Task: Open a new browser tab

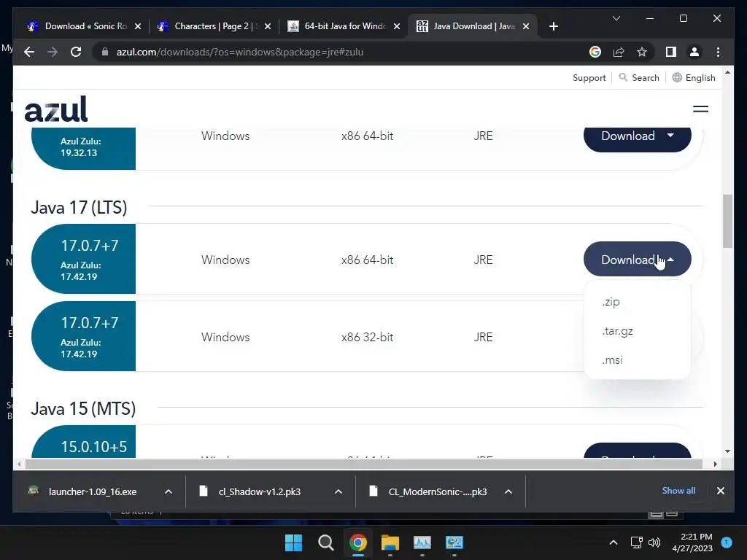Action: coord(553,26)
